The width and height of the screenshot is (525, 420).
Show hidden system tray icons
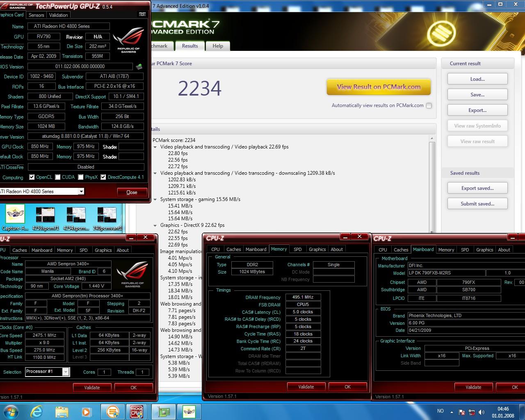tap(452, 412)
